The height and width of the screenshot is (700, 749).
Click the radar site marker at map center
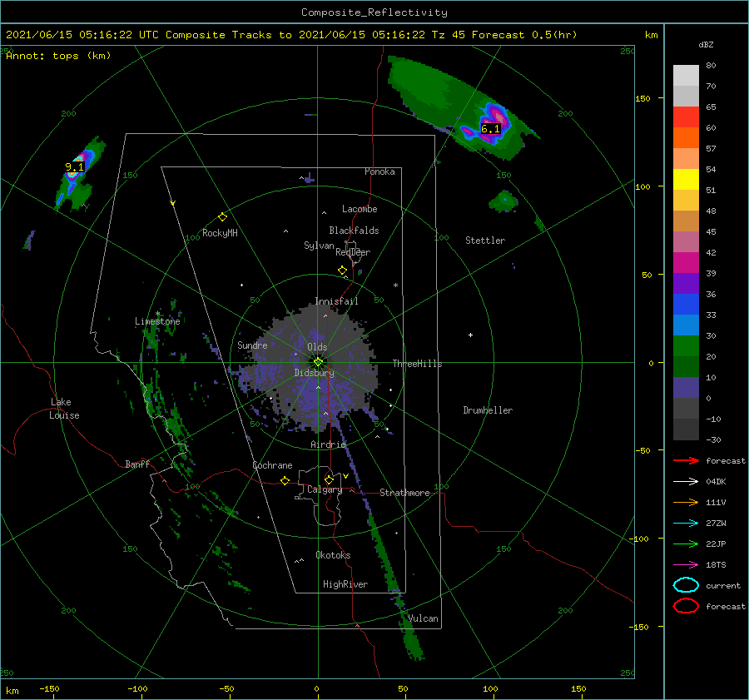tap(318, 362)
